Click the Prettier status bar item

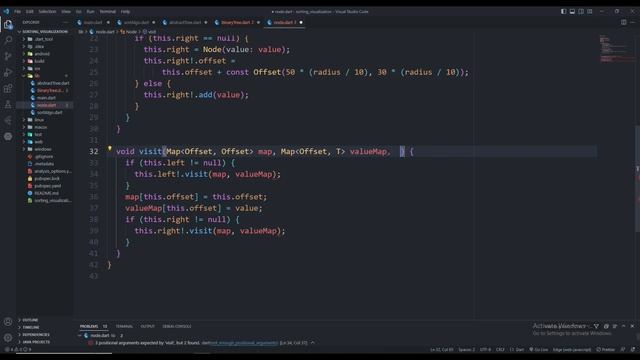(606, 349)
